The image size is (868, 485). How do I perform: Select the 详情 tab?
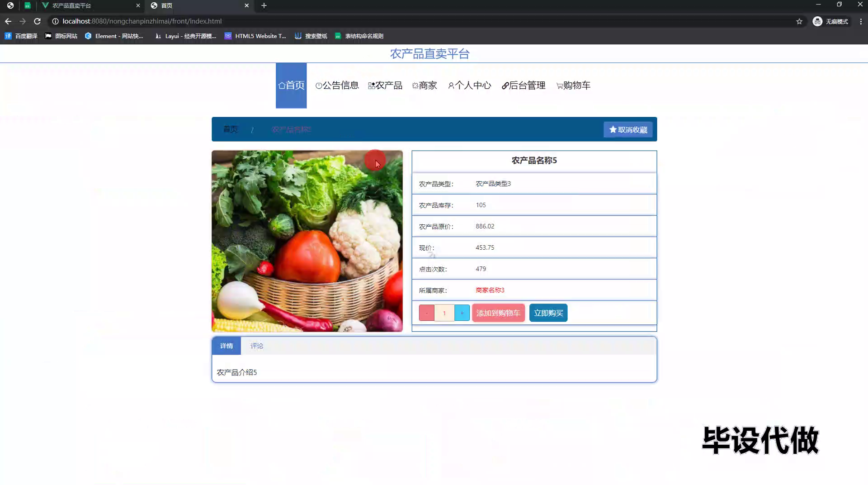tap(226, 346)
